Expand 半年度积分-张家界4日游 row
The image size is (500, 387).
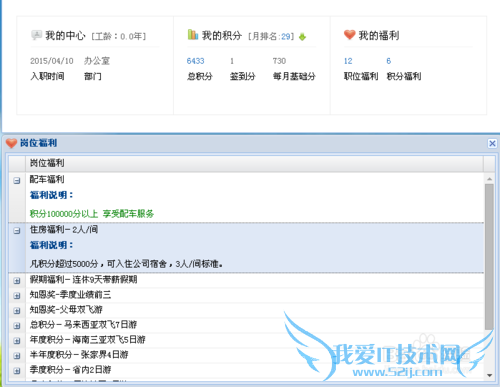(x=17, y=356)
